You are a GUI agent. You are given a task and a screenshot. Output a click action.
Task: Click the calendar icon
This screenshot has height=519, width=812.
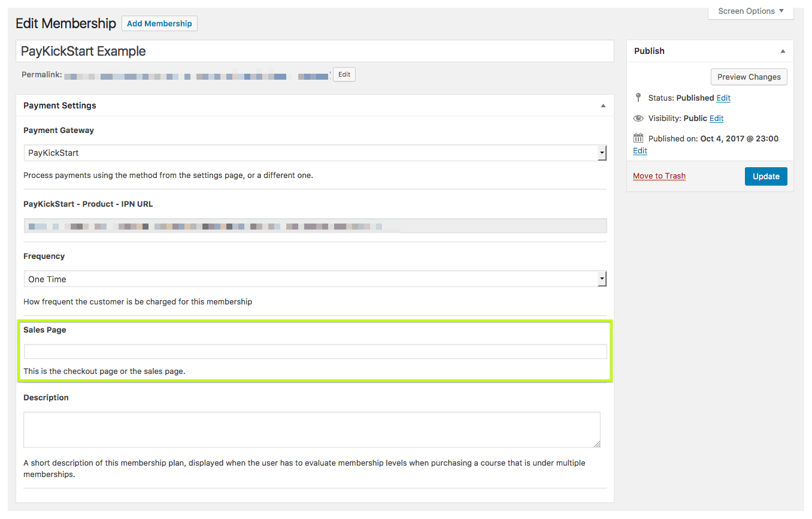point(638,138)
